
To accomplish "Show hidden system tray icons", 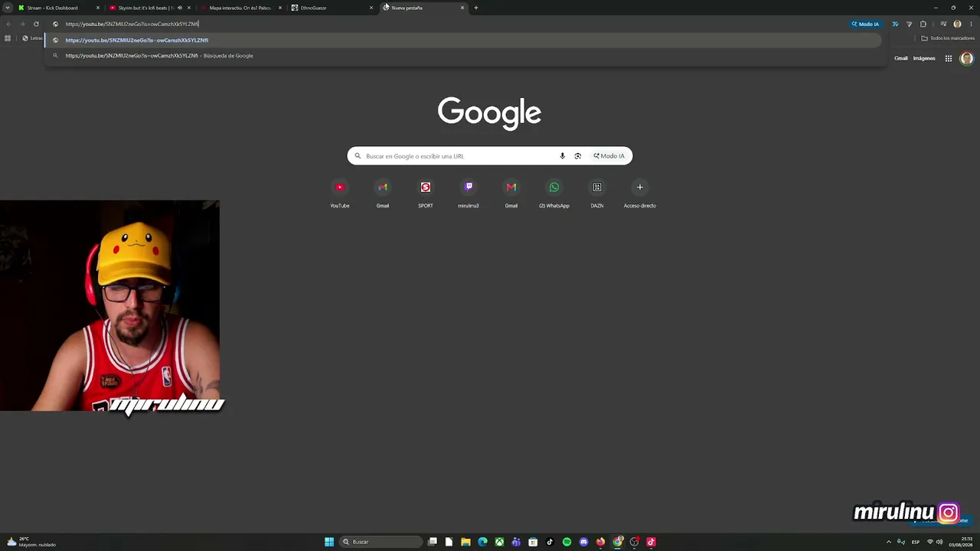I will click(x=889, y=542).
